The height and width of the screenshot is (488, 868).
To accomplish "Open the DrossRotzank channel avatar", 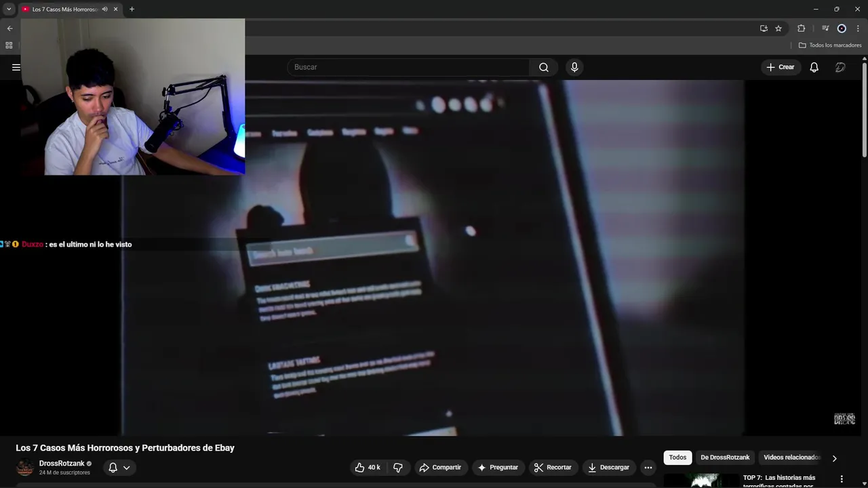I will (25, 468).
